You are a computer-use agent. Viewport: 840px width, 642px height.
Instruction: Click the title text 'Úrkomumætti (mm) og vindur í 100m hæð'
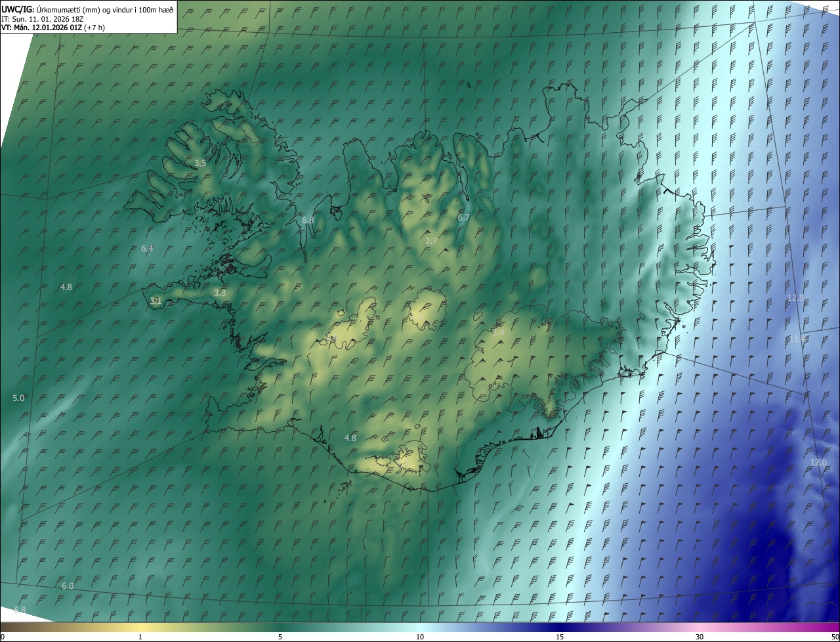tap(105, 9)
